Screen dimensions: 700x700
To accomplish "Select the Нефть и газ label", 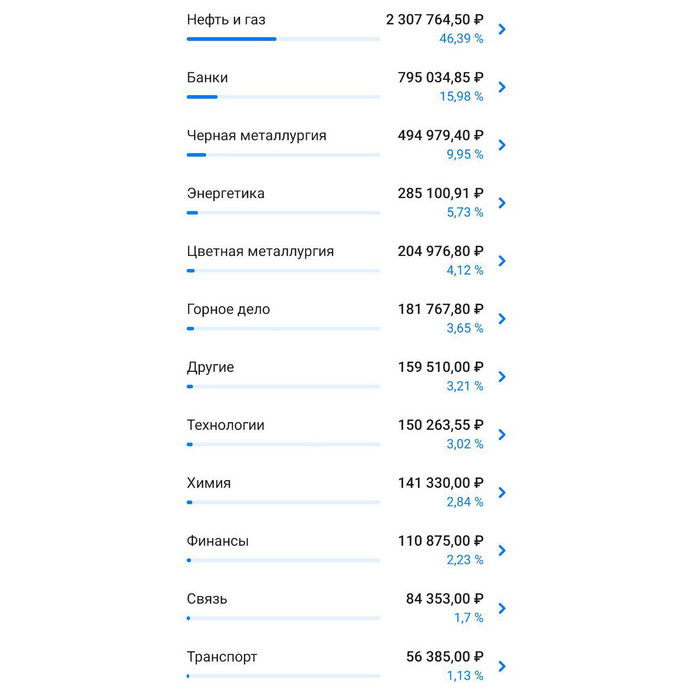I will tap(226, 20).
